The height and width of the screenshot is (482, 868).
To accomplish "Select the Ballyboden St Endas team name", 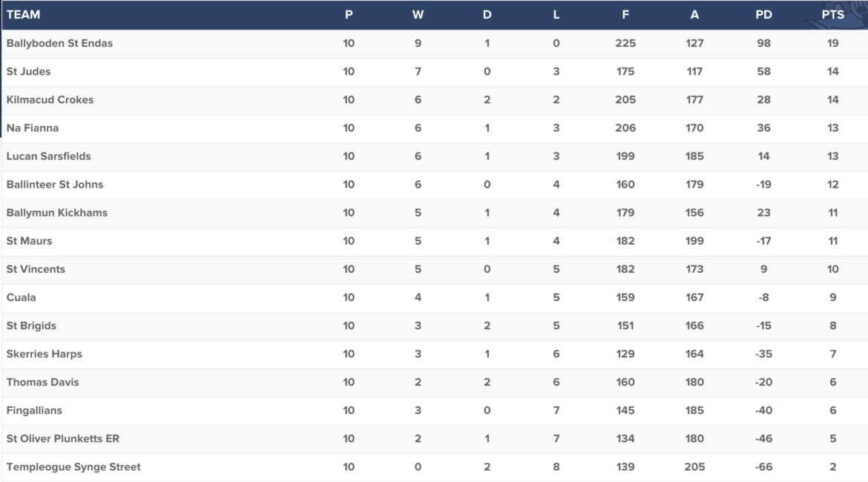I will point(59,43).
